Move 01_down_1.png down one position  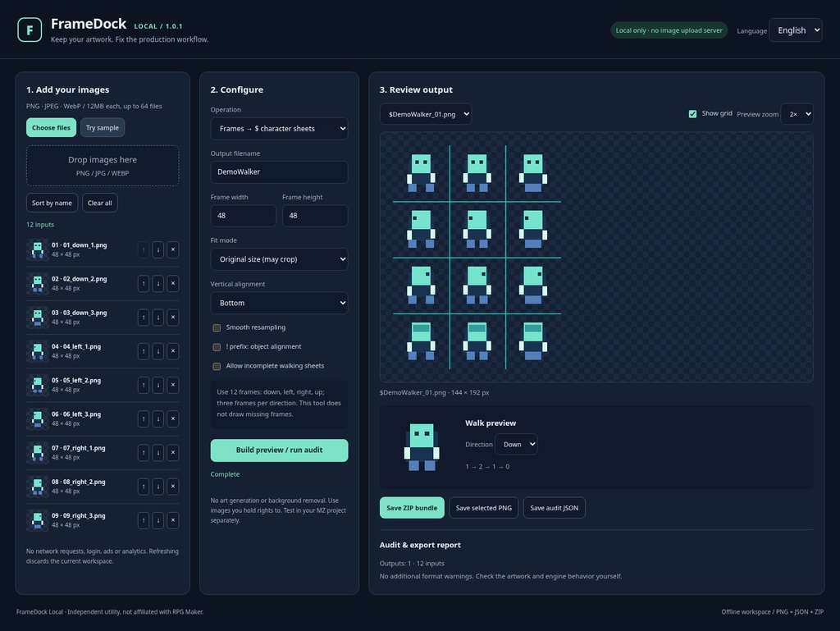pos(158,249)
